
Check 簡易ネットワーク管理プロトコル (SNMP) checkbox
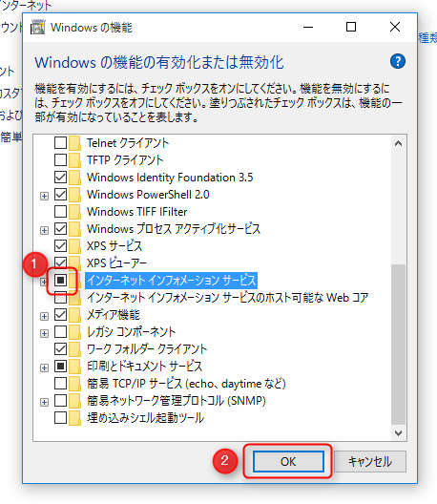tap(60, 401)
